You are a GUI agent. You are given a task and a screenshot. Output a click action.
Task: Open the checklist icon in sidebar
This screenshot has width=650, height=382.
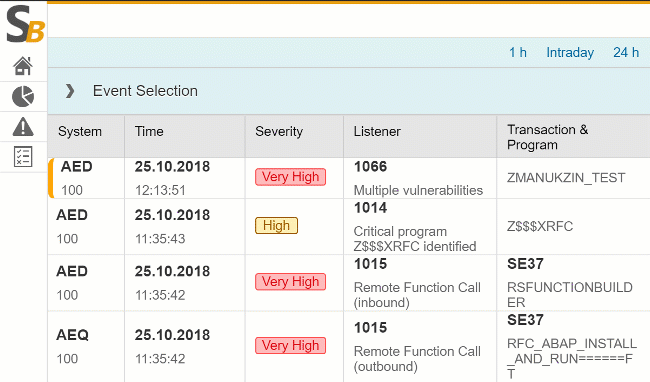(x=23, y=157)
